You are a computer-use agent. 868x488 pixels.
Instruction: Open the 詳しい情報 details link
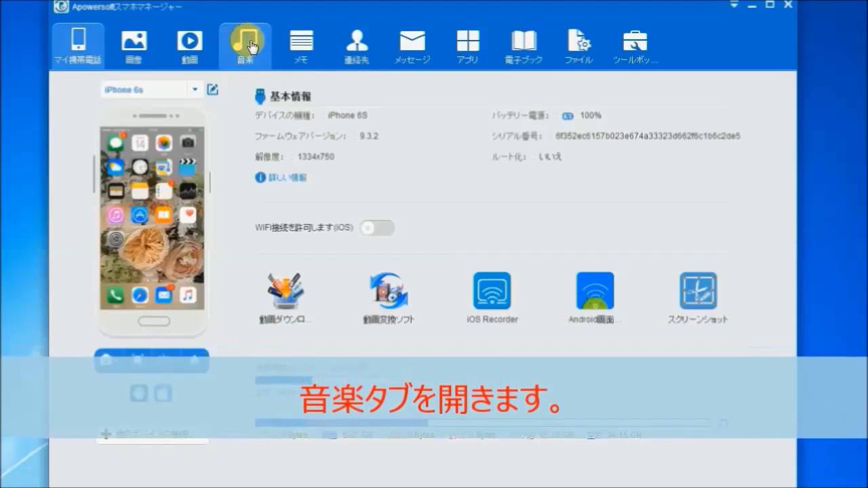point(281,178)
